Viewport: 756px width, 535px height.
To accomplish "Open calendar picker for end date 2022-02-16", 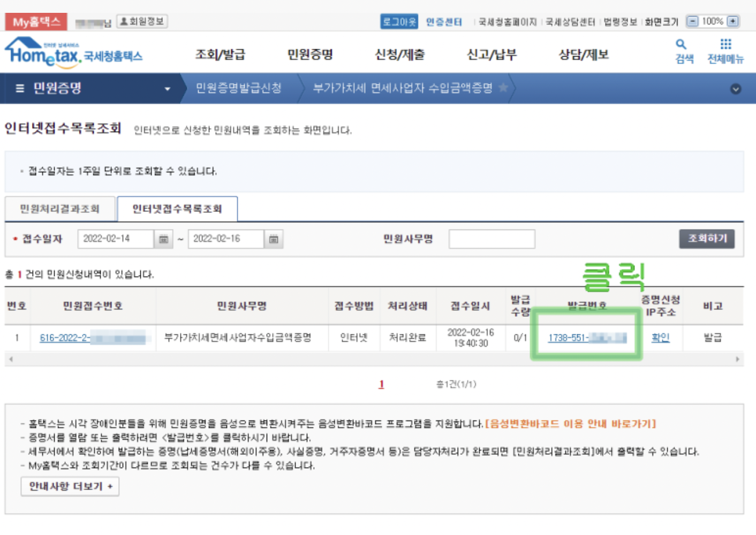I will [273, 239].
